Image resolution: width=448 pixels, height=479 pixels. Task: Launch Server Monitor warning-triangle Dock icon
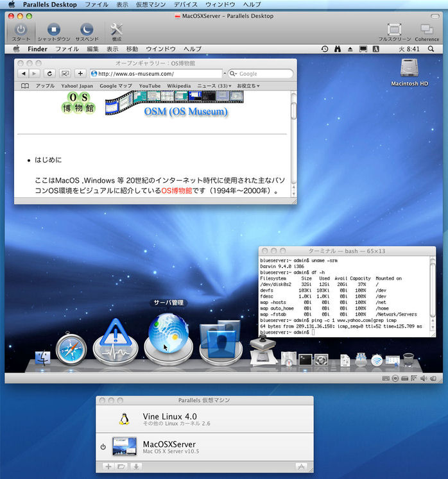pos(116,342)
